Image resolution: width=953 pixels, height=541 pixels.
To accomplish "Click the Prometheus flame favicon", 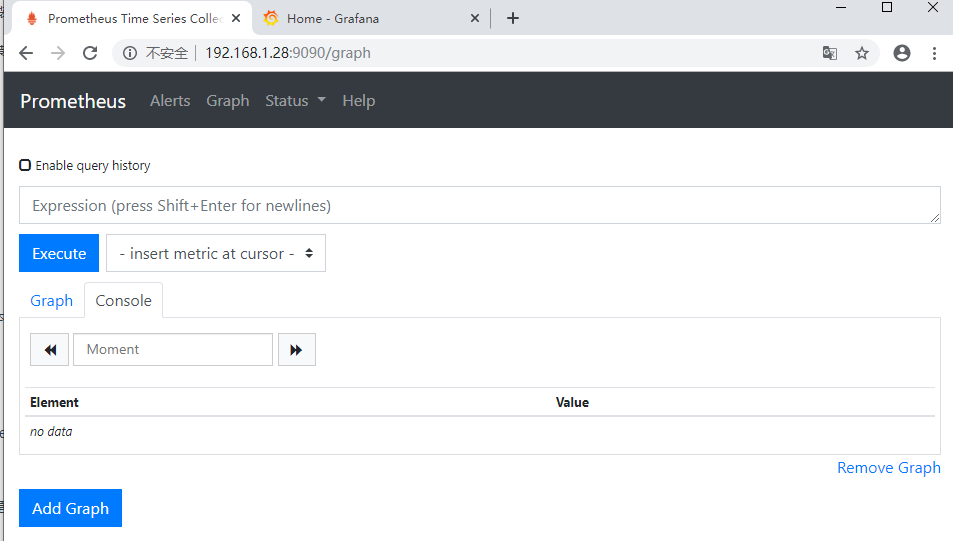I will 32,18.
